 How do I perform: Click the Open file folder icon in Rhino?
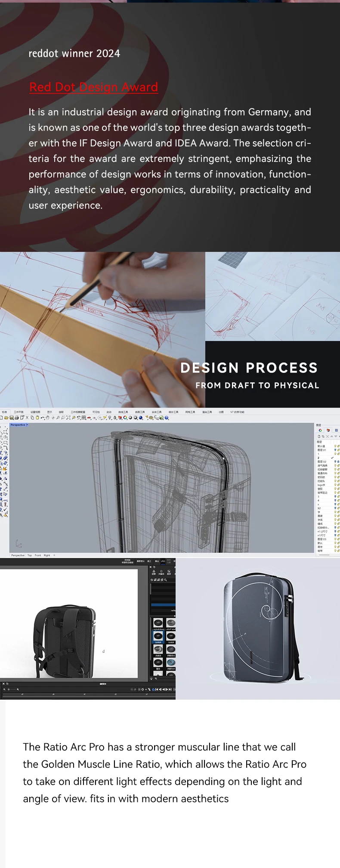click(x=6, y=417)
